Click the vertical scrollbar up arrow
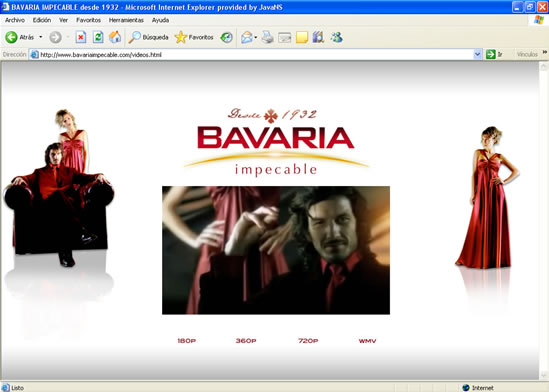 click(544, 66)
